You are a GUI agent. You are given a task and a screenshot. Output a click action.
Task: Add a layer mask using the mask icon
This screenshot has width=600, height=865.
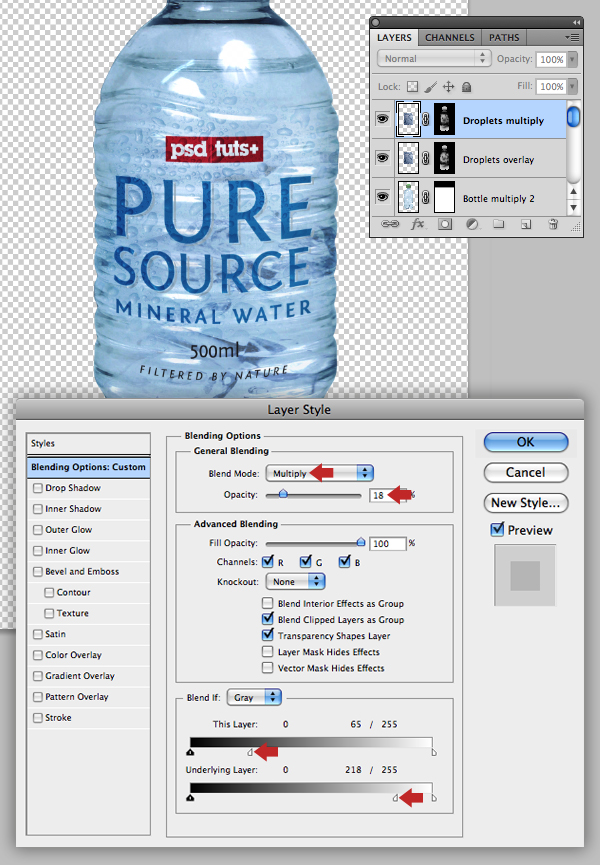coord(445,224)
